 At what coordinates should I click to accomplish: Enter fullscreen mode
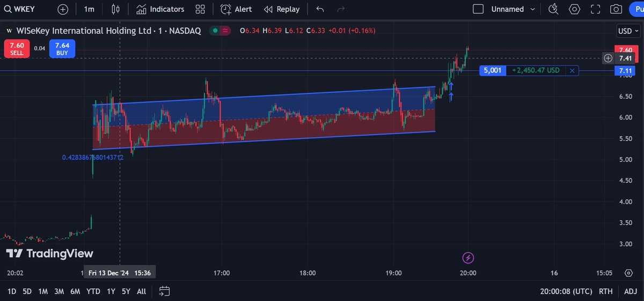pyautogui.click(x=595, y=9)
